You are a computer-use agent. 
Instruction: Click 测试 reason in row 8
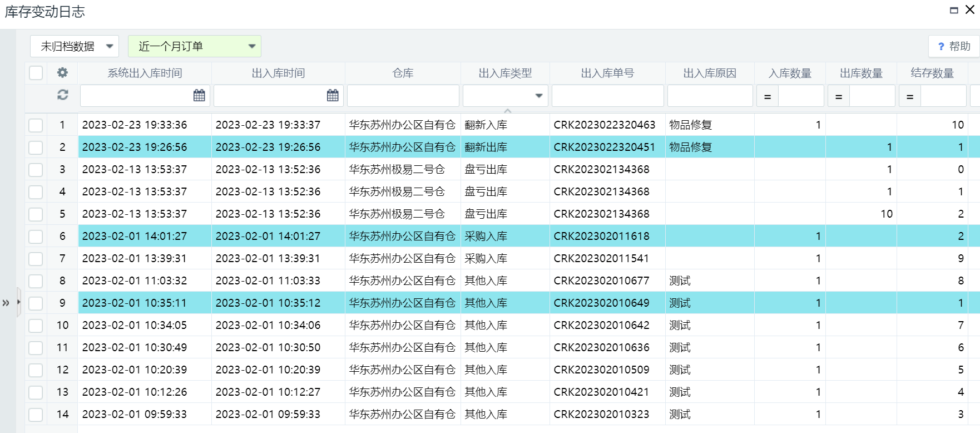pyautogui.click(x=680, y=281)
